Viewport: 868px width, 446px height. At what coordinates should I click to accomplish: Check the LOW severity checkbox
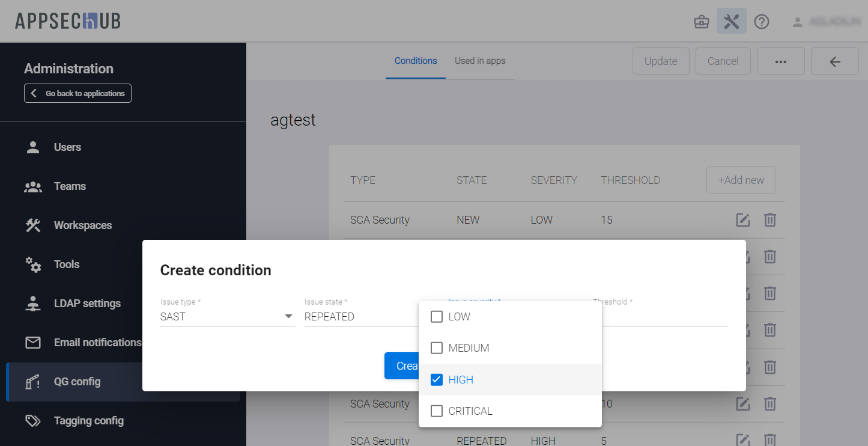pyautogui.click(x=437, y=317)
